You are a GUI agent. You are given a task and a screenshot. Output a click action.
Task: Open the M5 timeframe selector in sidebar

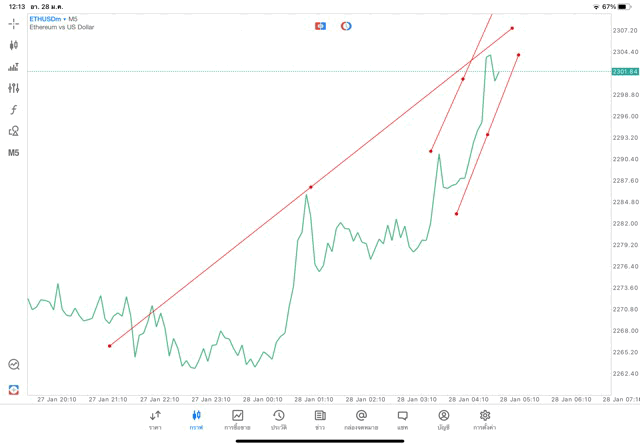pyautogui.click(x=14, y=153)
